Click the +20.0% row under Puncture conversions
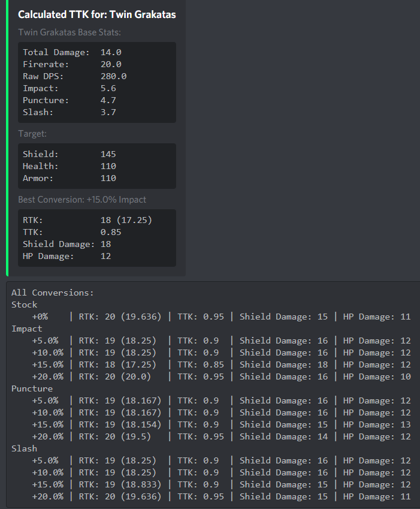Screen dimensions: 420x509 210,436
